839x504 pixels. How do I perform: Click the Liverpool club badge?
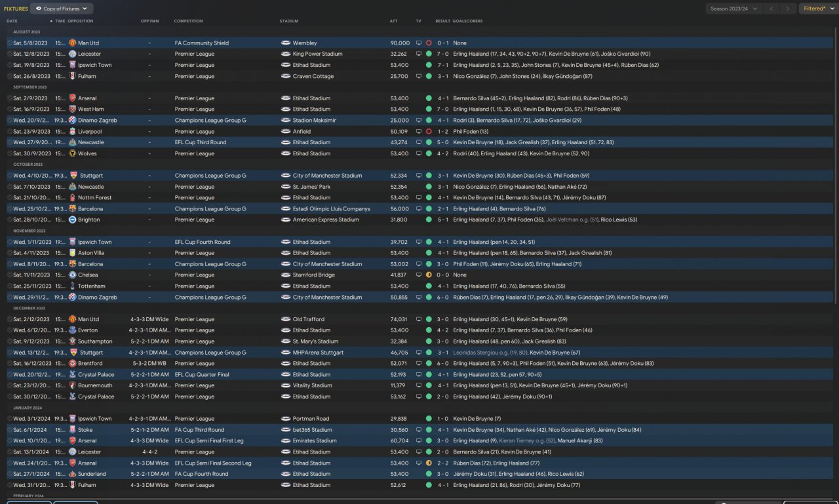point(72,131)
